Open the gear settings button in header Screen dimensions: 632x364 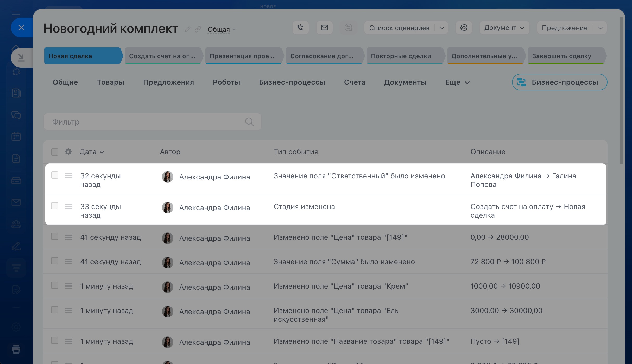(464, 28)
